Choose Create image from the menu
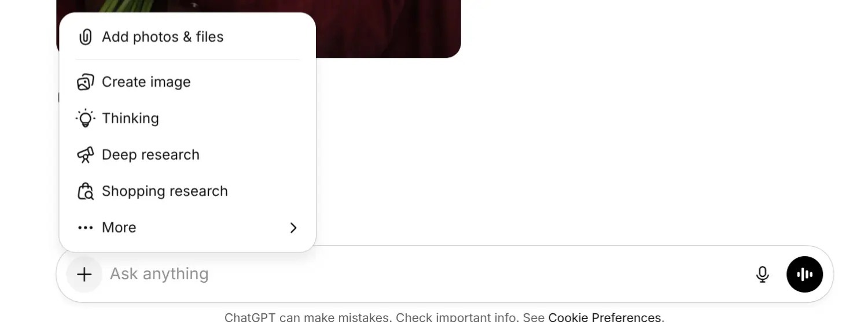The height and width of the screenshot is (322, 868). [187, 82]
